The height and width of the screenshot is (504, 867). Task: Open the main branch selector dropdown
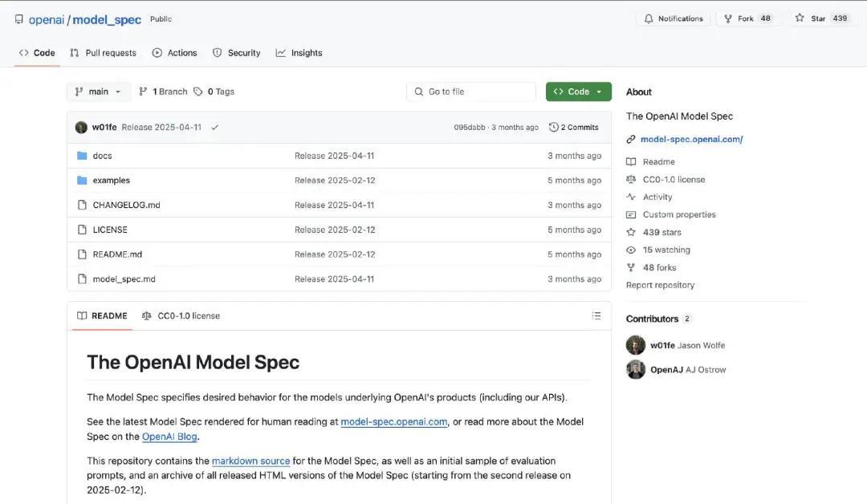coord(98,91)
